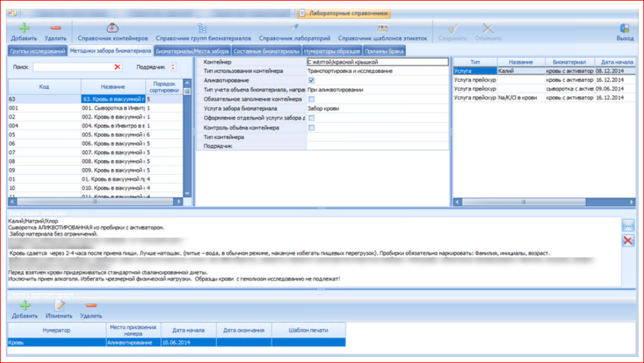644x363 pixels.
Task: Tick the Контроль объёма контейнера checkbox
Action: 311,127
